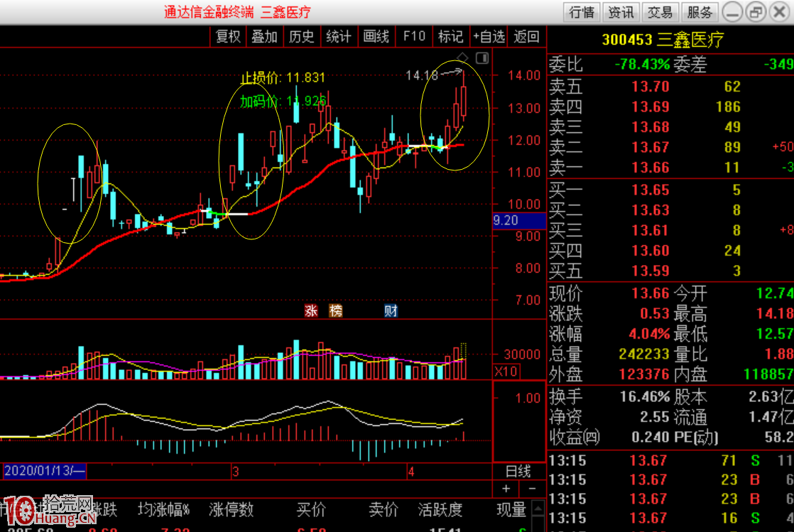
Task: Click the 卖二 13.67 order row
Action: click(670, 148)
